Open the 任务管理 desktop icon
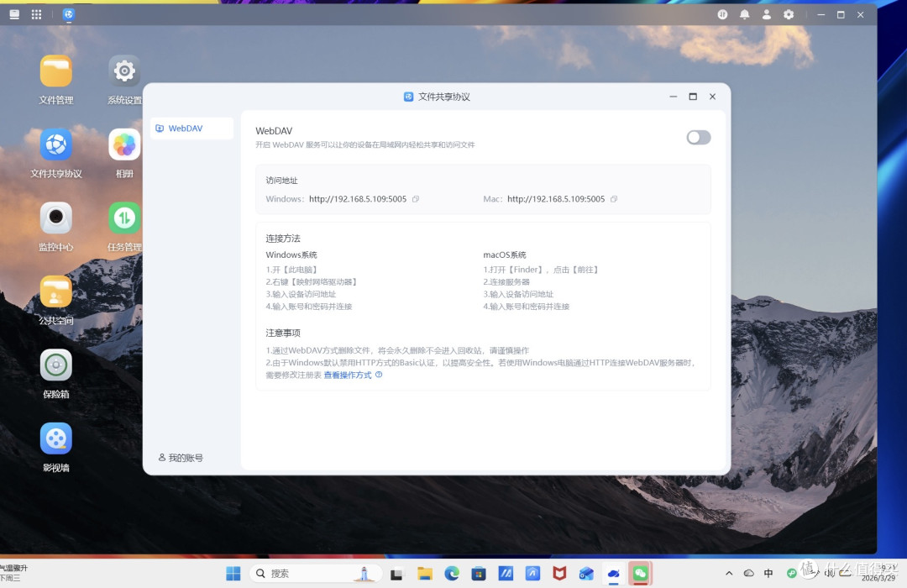The height and width of the screenshot is (588, 907). [124, 228]
